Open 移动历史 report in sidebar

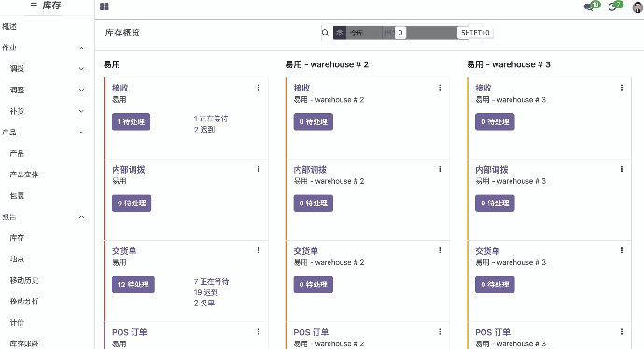pos(24,280)
